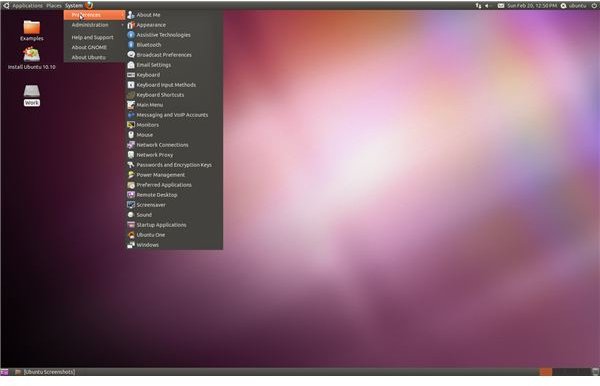Switch to the orange highlighted workspace
Screen dimensions: 600x386
click(x=546, y=371)
